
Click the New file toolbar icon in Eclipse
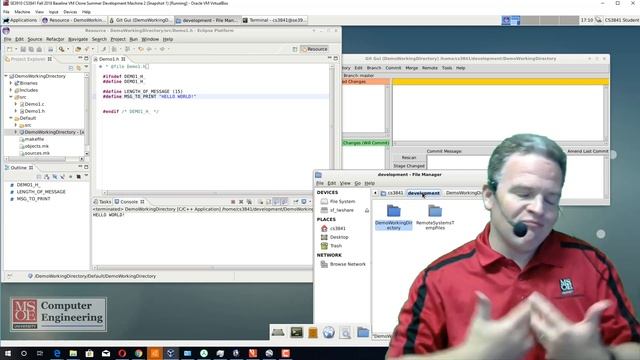10,49
